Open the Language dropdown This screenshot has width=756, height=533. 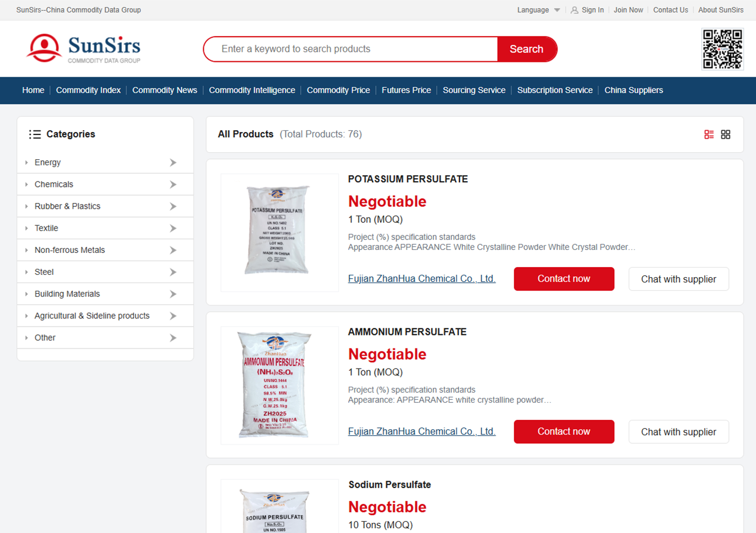coord(538,10)
